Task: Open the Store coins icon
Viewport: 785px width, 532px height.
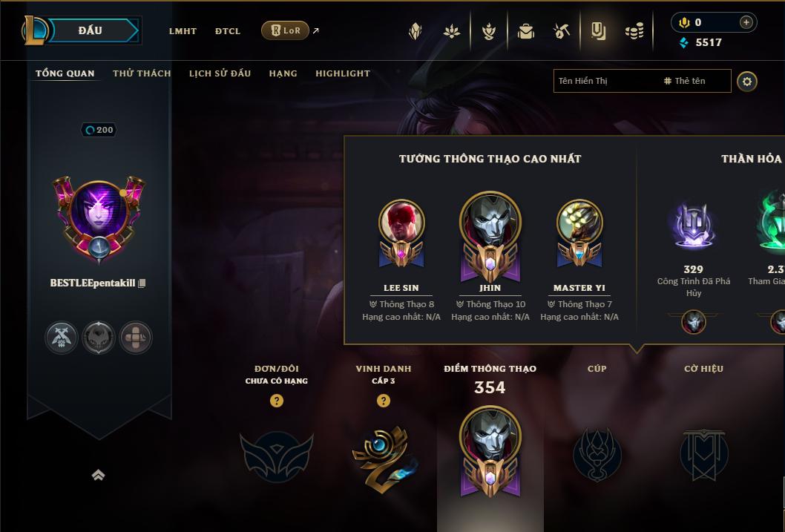Action: pos(634,32)
